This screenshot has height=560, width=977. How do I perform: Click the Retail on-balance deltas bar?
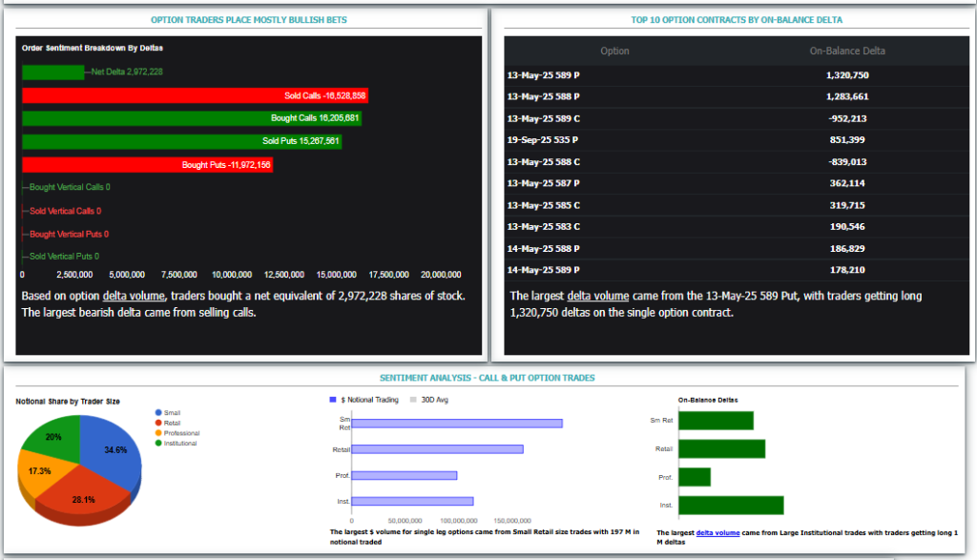tap(721, 449)
